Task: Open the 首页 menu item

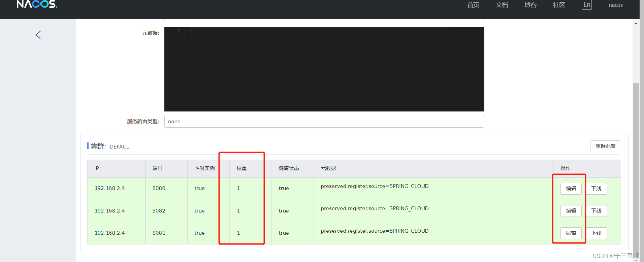Action: [x=473, y=5]
